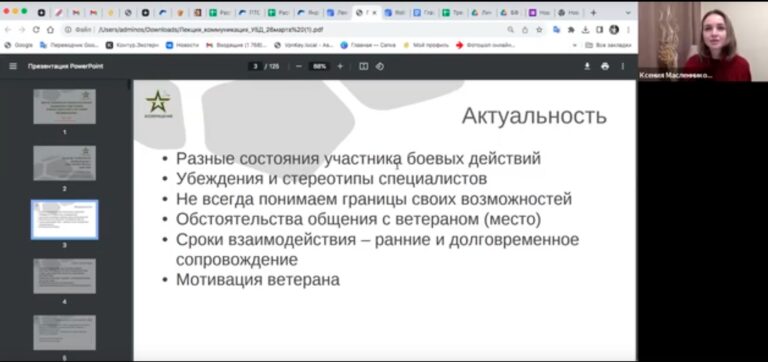768x362 pixels.
Task: Click the bullet text Мотивация ветерана
Action: click(258, 280)
